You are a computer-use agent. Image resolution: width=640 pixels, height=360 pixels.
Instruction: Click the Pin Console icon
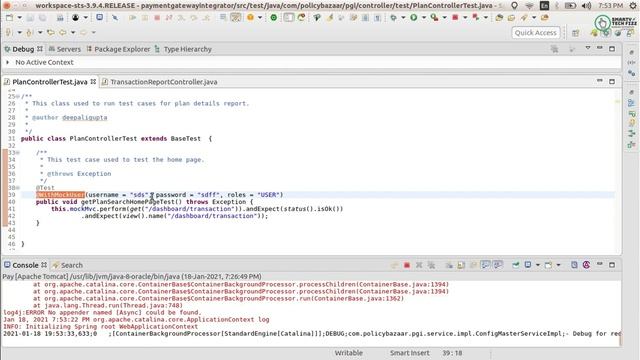point(516,265)
